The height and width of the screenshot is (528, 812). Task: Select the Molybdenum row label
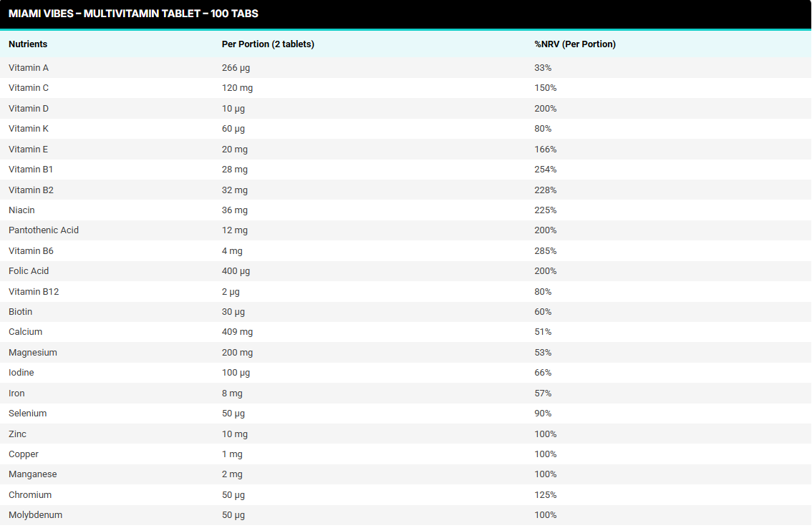(x=35, y=515)
